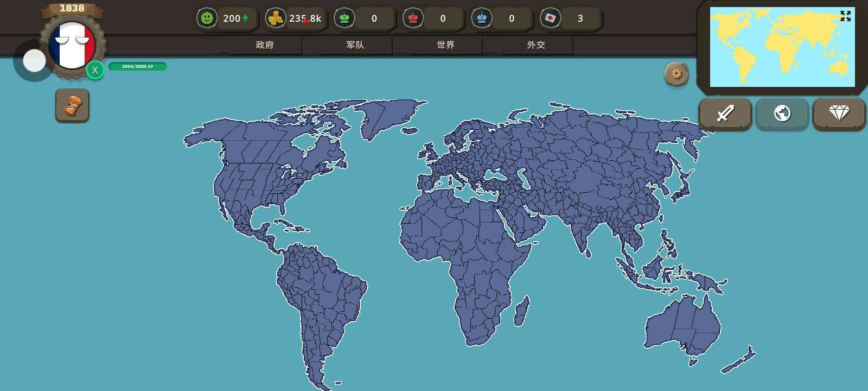The height and width of the screenshot is (391, 868).
Task: Click the green X level badge
Action: click(95, 70)
